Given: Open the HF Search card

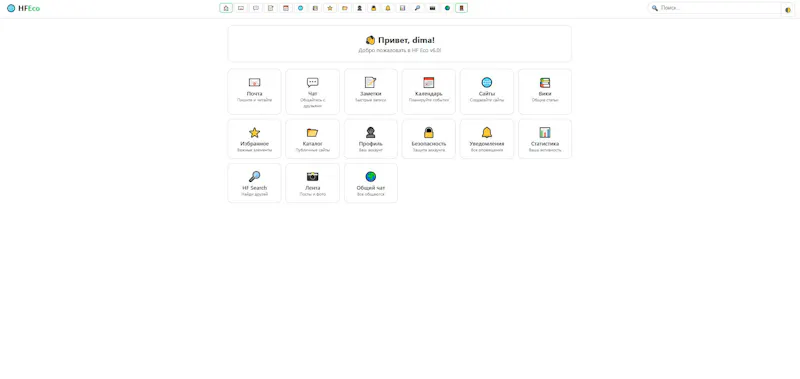Looking at the screenshot, I should [254, 183].
